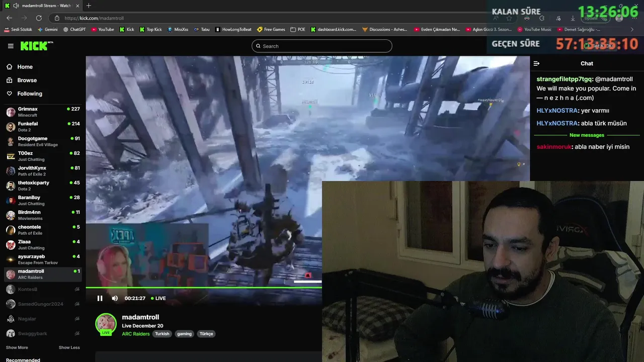Go back in browser
This screenshot has height=362, width=644.
(x=9, y=18)
